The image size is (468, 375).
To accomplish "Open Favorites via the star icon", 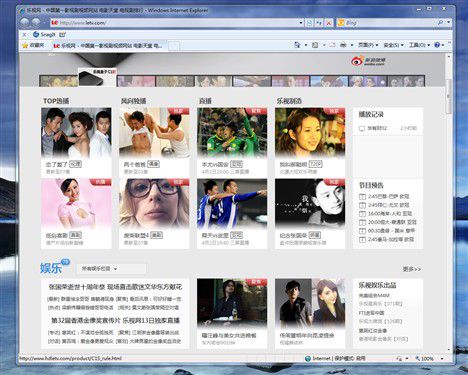I will [x=25, y=45].
